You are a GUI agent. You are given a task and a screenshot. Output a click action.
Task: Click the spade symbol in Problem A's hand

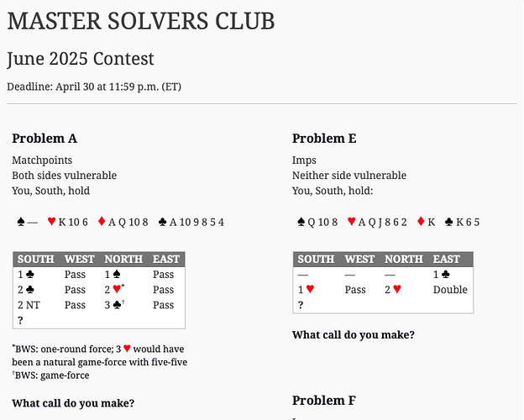coord(21,223)
